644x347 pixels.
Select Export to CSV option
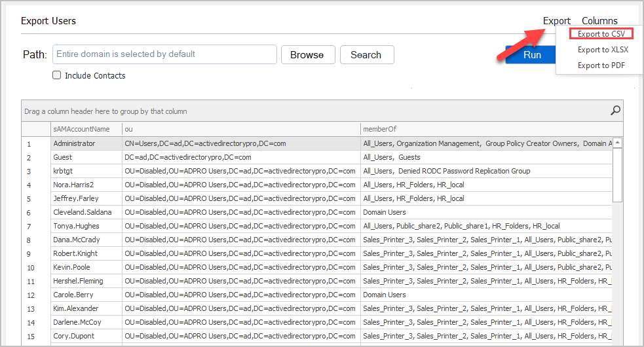[601, 34]
